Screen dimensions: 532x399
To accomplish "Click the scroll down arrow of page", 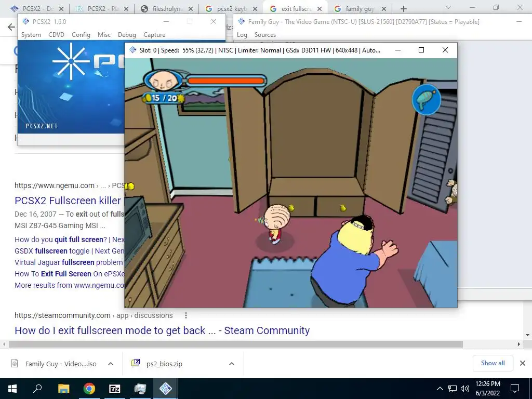I will click(528, 335).
